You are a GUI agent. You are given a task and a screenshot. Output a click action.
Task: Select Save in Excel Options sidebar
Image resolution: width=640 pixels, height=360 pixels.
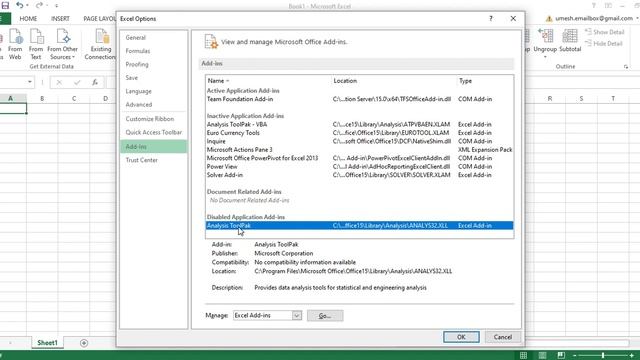click(153, 78)
